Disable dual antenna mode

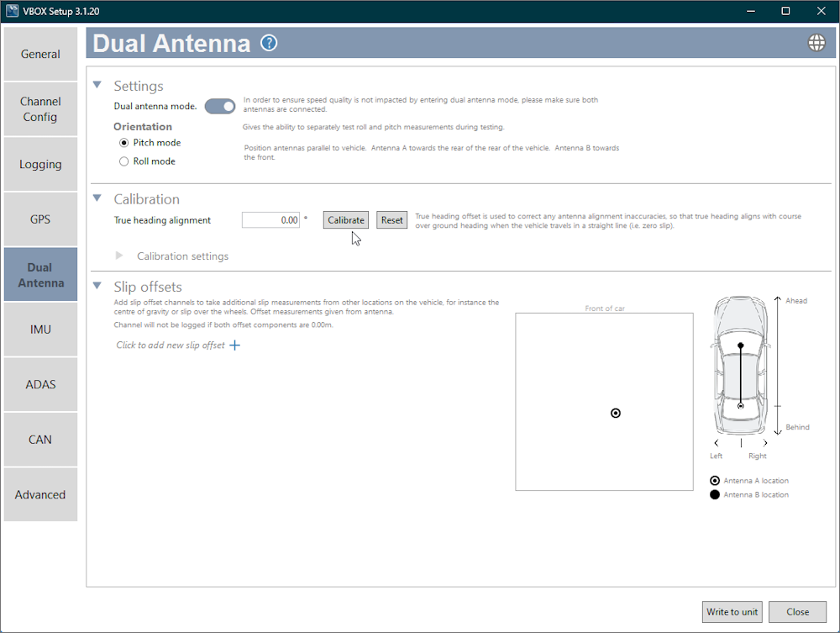[x=219, y=106]
